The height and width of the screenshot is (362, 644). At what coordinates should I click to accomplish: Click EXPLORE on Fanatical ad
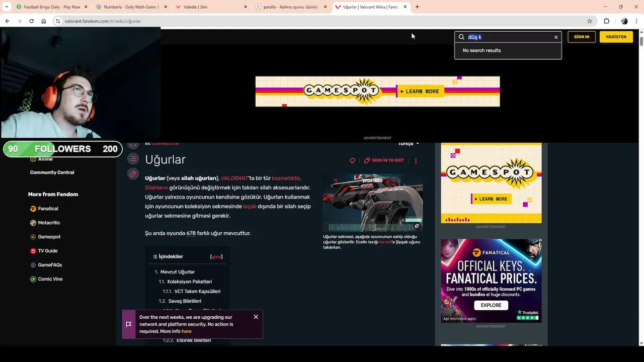coord(491,305)
